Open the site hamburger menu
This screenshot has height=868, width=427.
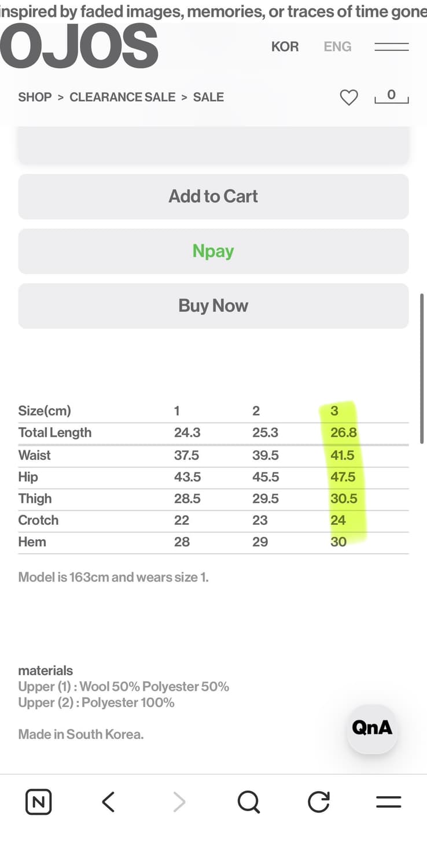coord(391,47)
